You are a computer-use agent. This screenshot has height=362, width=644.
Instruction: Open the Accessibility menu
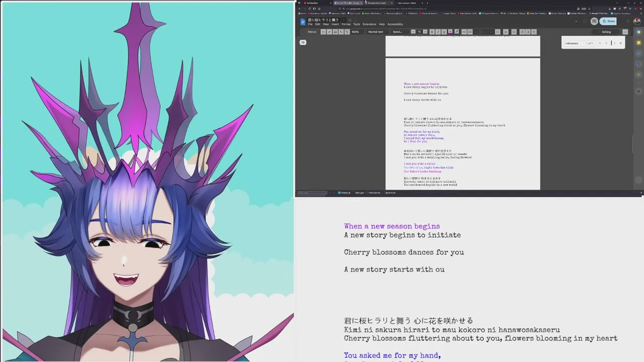(x=395, y=24)
